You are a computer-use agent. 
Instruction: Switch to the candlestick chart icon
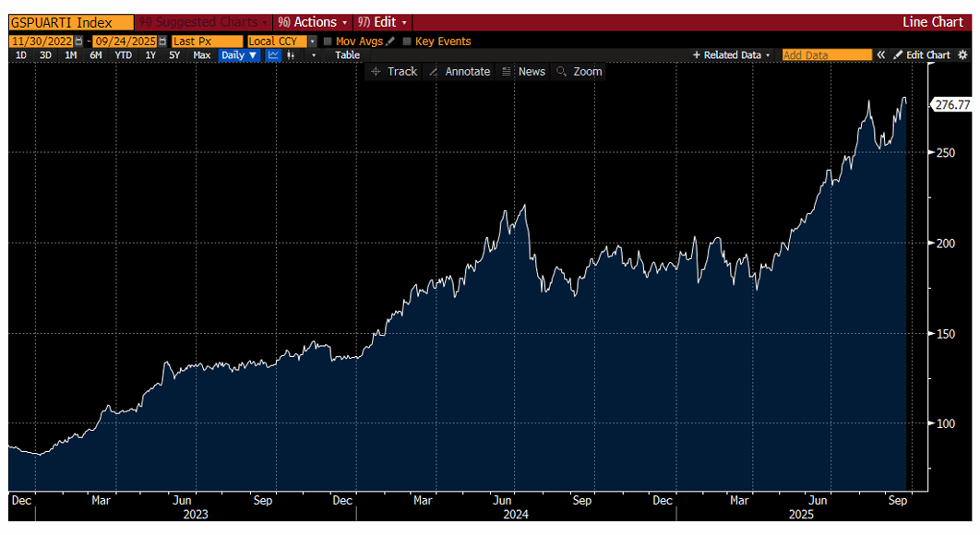291,55
